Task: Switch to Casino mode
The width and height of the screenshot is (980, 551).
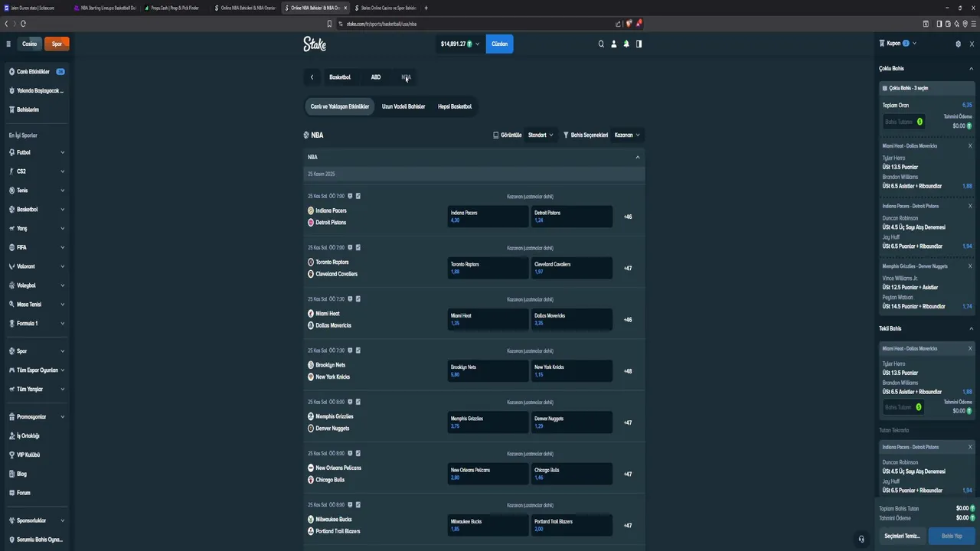Action: pos(29,44)
